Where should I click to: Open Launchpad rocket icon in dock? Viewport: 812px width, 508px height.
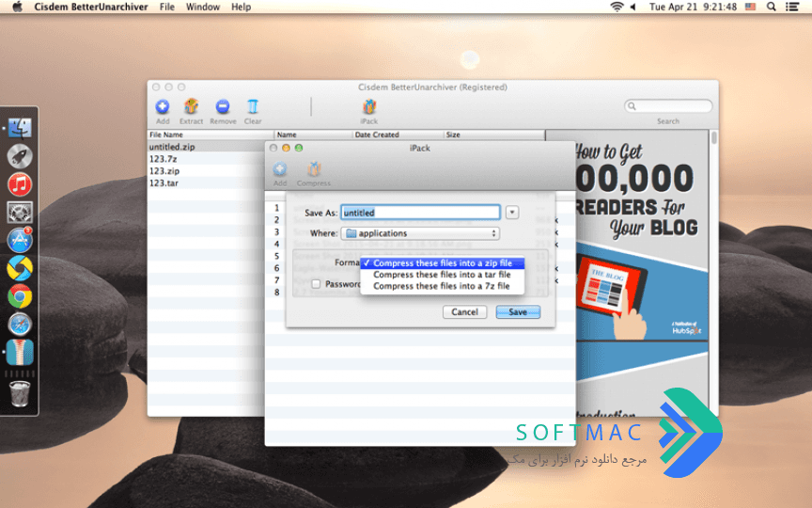click(20, 156)
